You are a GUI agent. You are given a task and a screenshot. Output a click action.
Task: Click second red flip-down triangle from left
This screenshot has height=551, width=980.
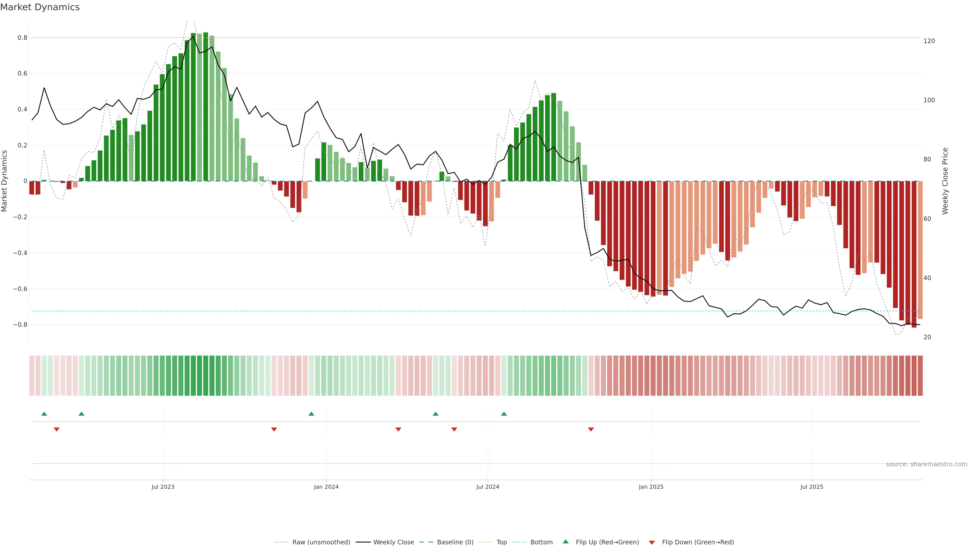pos(274,429)
